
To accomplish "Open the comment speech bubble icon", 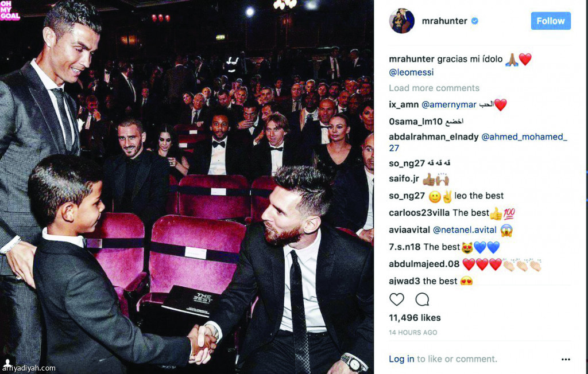I will 422,299.
